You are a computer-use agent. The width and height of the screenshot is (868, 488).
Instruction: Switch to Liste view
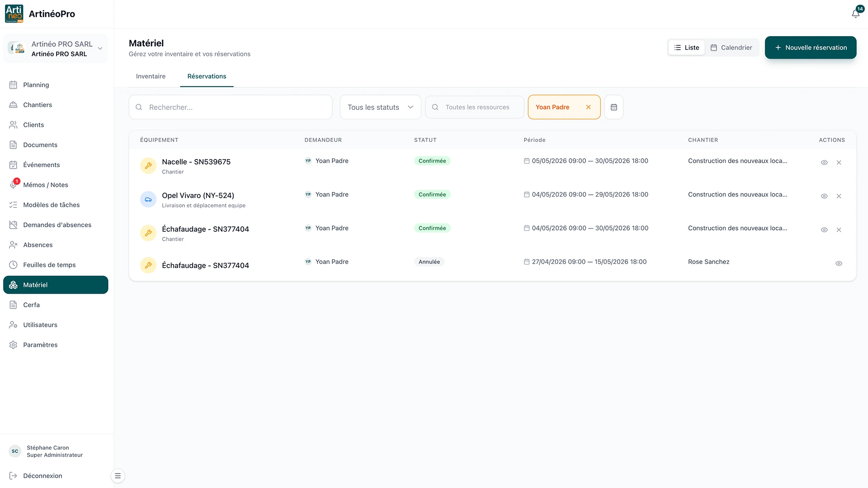coord(686,47)
